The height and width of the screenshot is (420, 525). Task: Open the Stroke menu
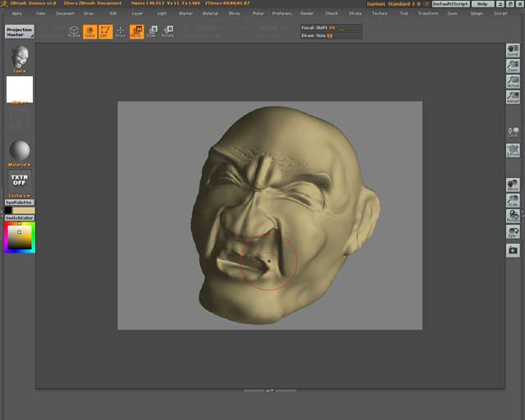click(354, 13)
